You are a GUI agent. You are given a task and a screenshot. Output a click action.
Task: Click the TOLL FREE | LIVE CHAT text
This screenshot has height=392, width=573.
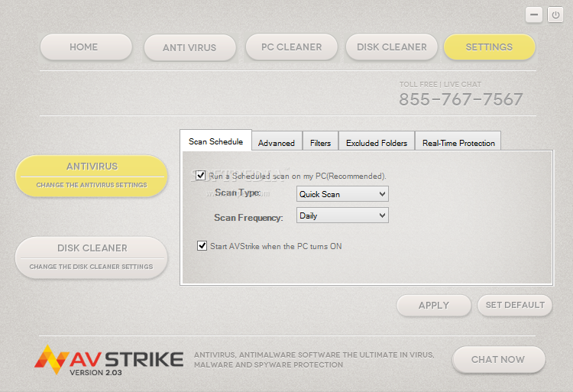point(440,84)
